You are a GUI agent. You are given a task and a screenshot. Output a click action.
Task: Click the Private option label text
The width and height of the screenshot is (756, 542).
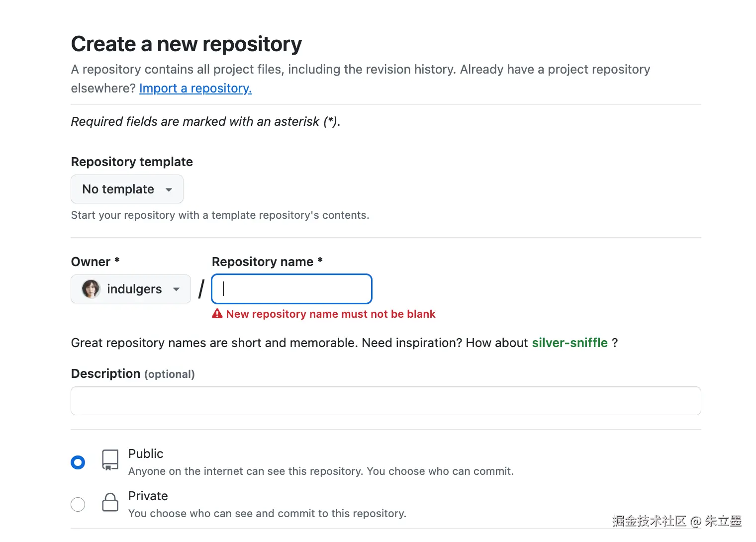pyautogui.click(x=148, y=496)
